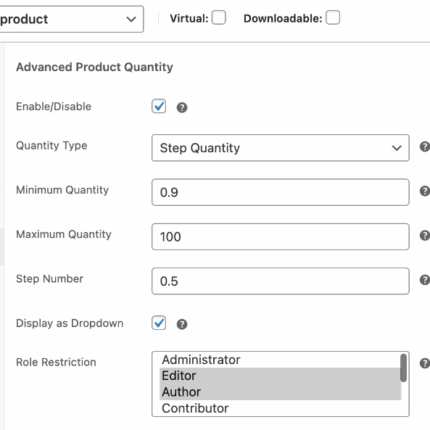Uncheck the Display as Dropdown checkbox
This screenshot has height=430, width=430.
click(159, 323)
